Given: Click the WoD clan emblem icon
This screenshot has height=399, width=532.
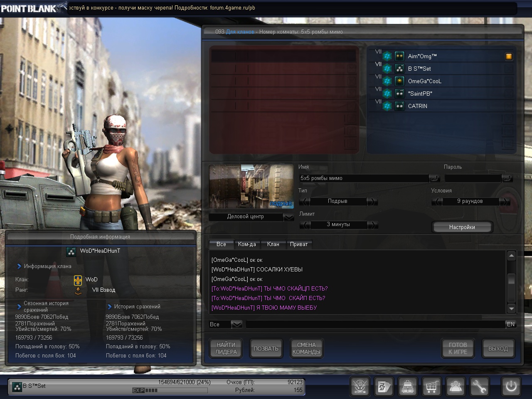Looking at the screenshot, I should 78,280.
